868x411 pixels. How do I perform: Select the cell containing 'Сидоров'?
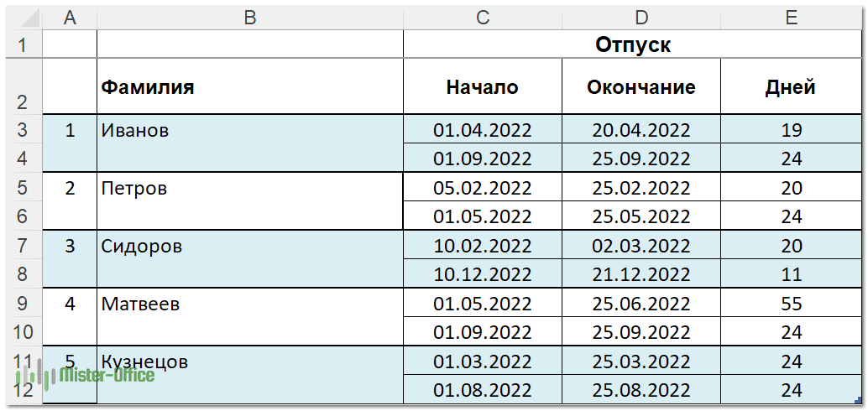(249, 246)
